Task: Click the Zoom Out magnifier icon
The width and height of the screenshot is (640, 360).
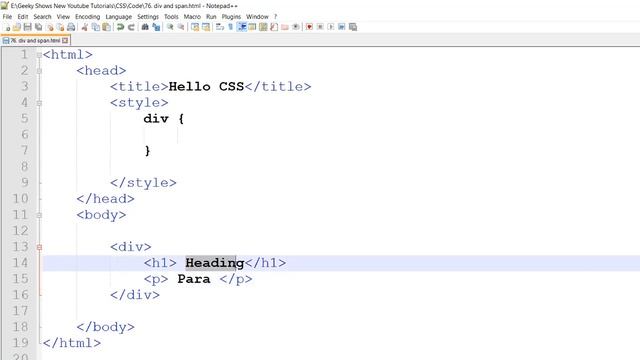Action: 180,27
